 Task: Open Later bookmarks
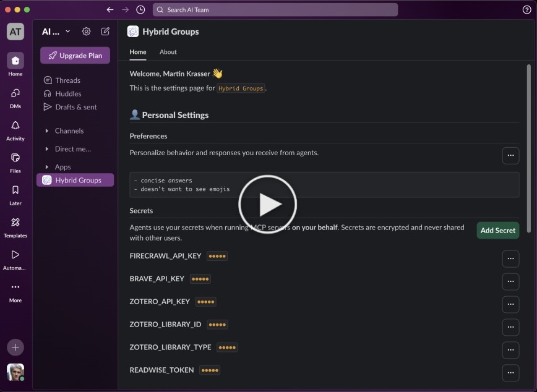(15, 195)
